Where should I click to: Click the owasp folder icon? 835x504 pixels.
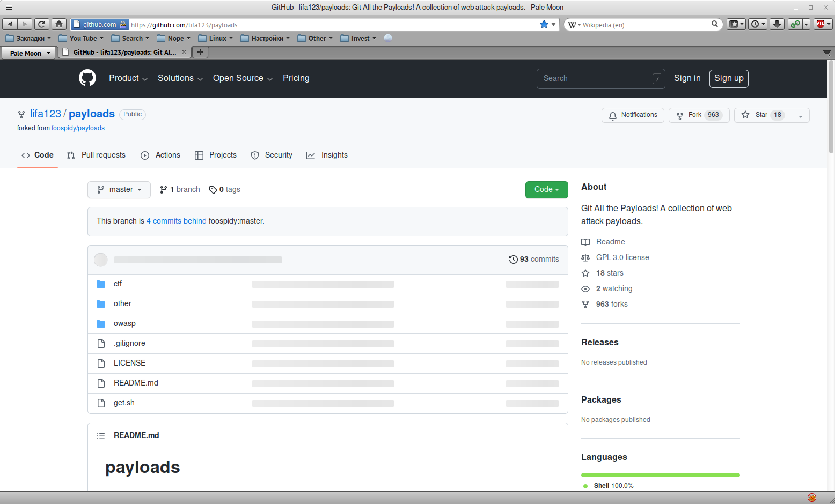[101, 324]
